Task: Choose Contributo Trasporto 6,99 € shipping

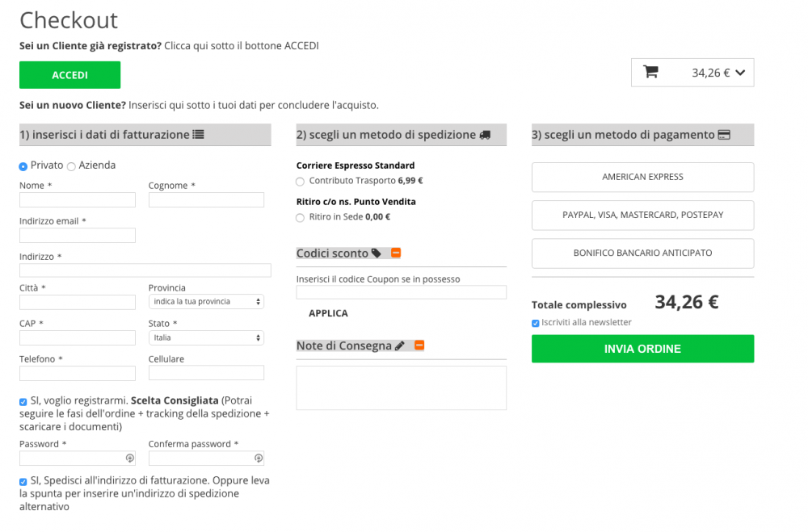Action: (300, 182)
